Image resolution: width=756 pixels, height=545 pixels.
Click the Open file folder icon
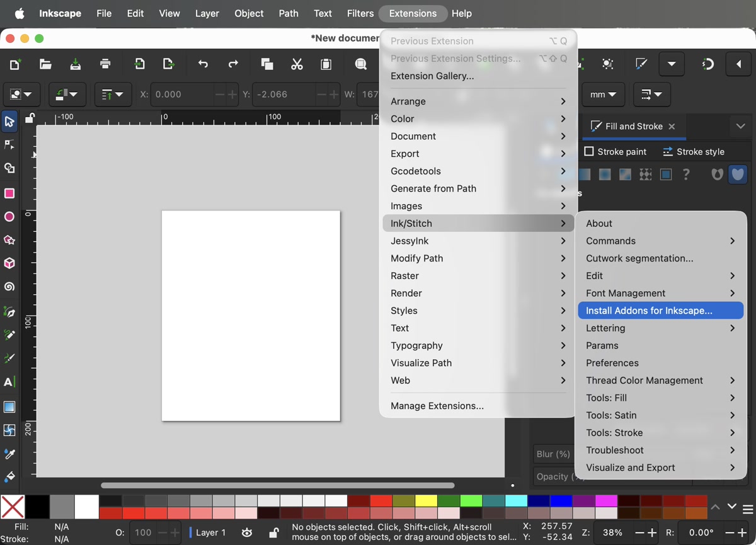pyautogui.click(x=45, y=64)
